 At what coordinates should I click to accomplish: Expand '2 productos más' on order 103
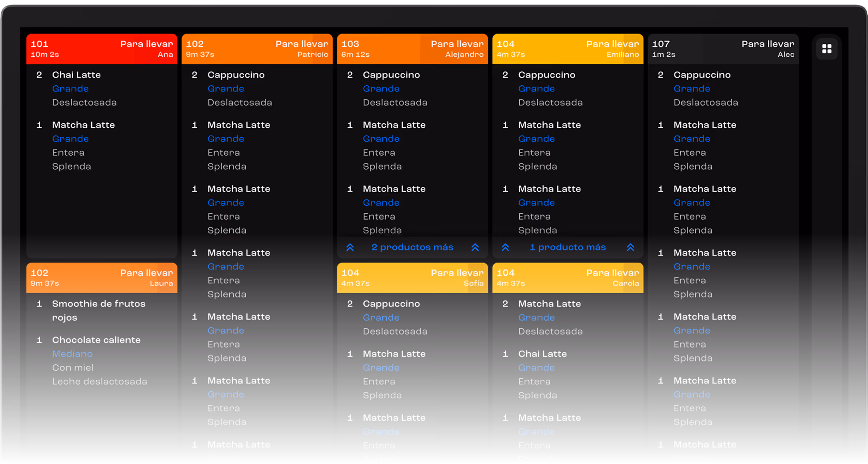pyautogui.click(x=412, y=247)
